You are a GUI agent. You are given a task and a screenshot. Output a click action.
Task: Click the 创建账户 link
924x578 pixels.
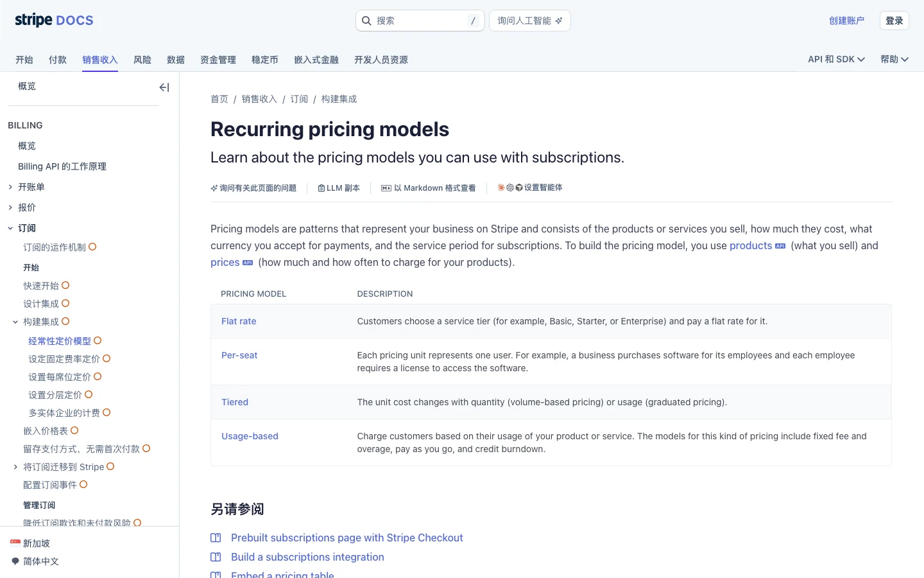pyautogui.click(x=846, y=21)
